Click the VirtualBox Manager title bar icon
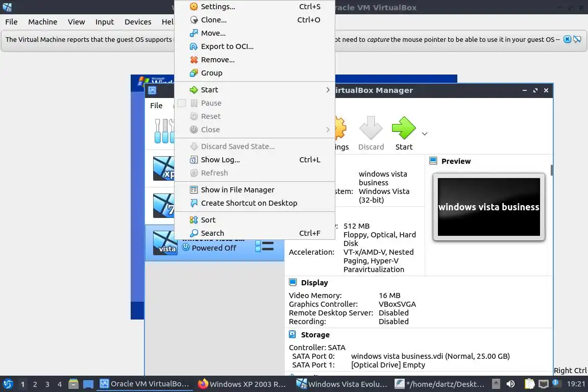The height and width of the screenshot is (392, 588). pos(152,90)
